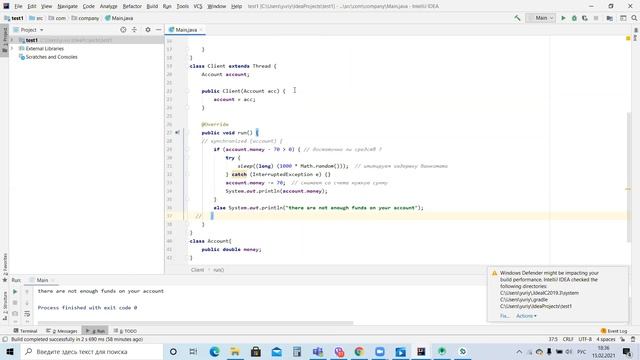Hide the Project panel with minus icon
This screenshot has height=360, width=640.
158,30
